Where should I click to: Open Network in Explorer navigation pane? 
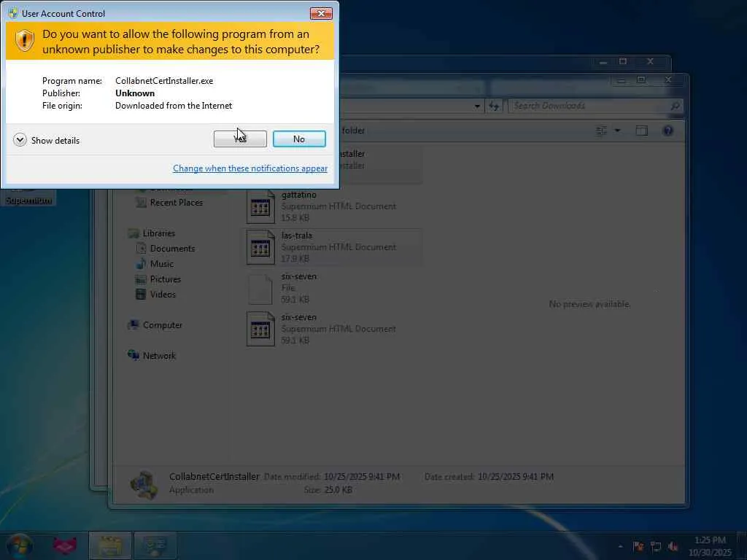159,356
